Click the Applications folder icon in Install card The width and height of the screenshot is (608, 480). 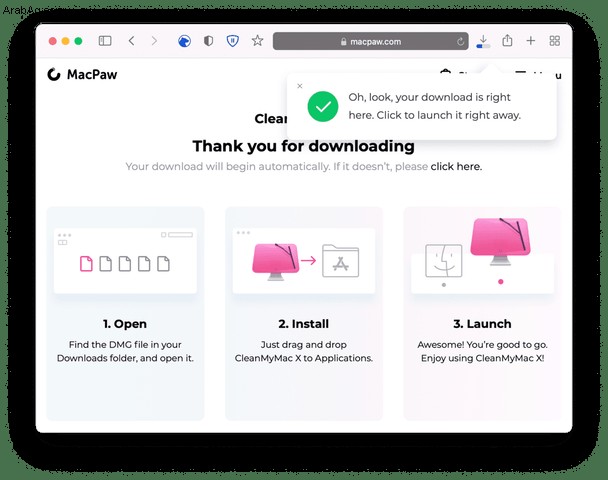tap(340, 261)
